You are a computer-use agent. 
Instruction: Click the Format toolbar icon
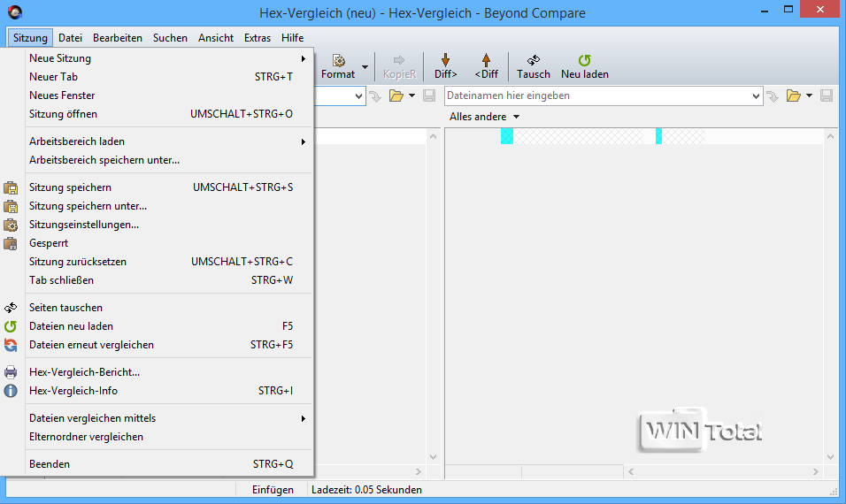338,60
